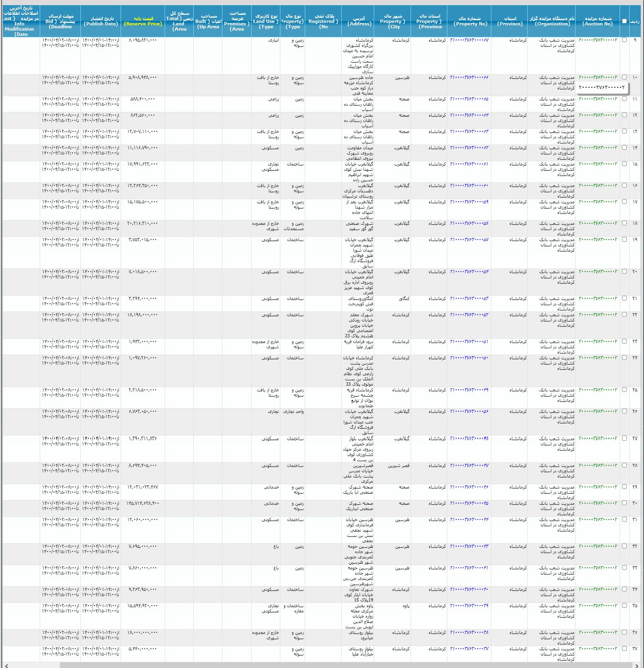Check row 26 checkbox

click(x=624, y=412)
